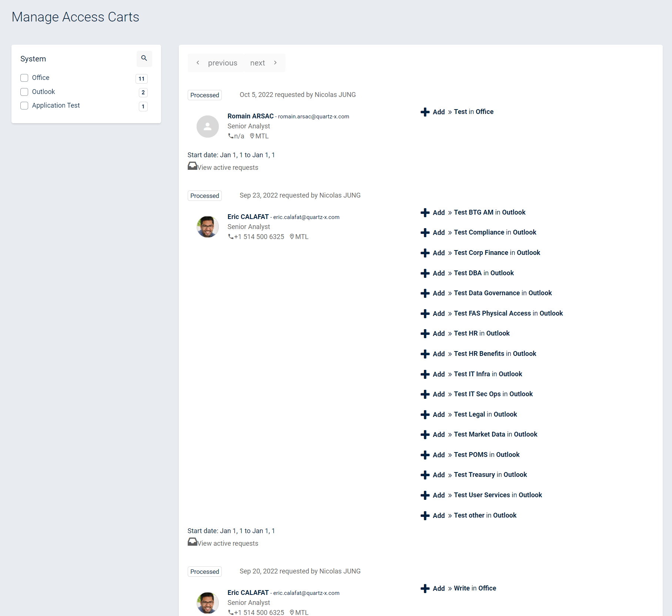Click Eric CALAFAT's profile photo in Sep 23 cart
Image resolution: width=672 pixels, height=616 pixels.
click(x=207, y=227)
